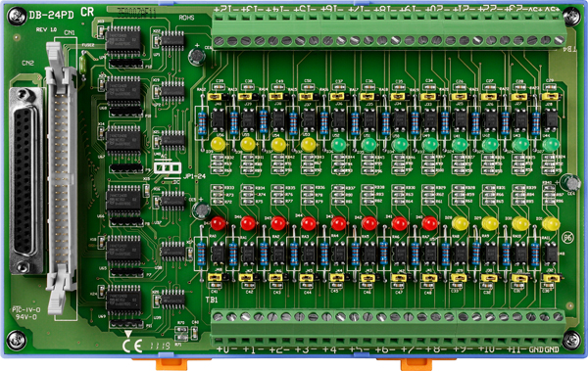Click the CE certification mark
The height and width of the screenshot is (371, 588).
[x=132, y=347]
